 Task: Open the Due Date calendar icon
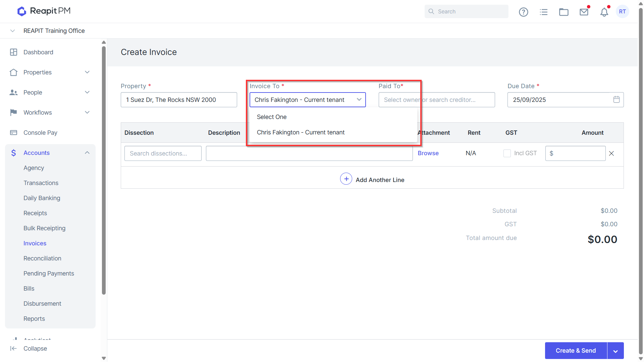[616, 100]
